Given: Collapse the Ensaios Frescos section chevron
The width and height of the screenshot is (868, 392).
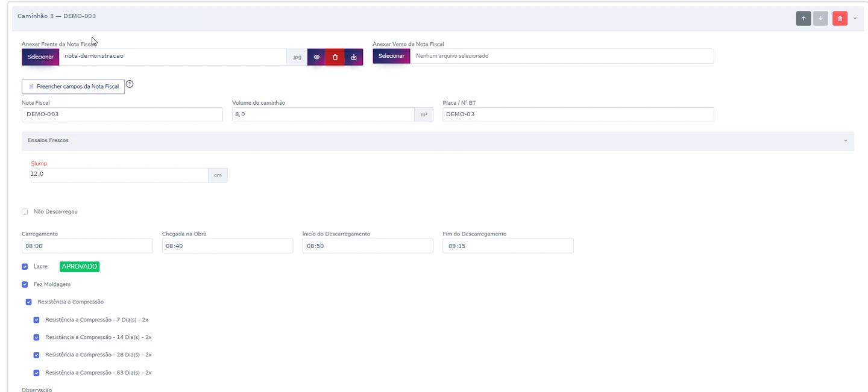Looking at the screenshot, I should (x=845, y=140).
